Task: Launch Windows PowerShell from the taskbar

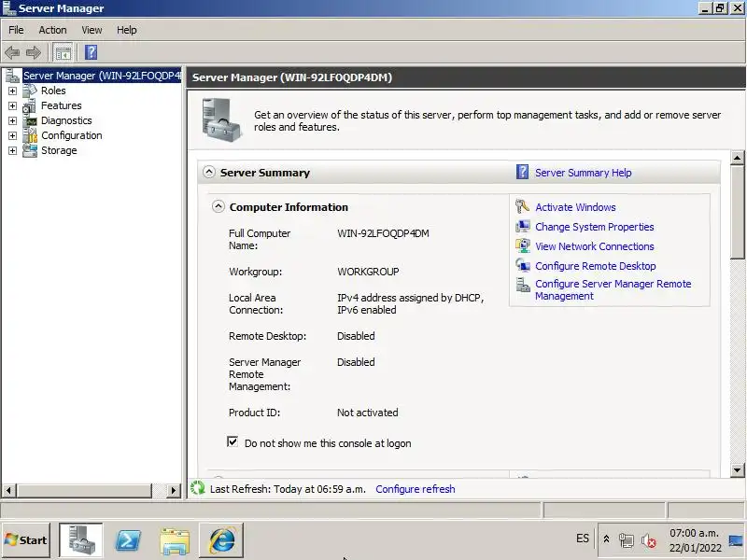Action: (x=128, y=540)
